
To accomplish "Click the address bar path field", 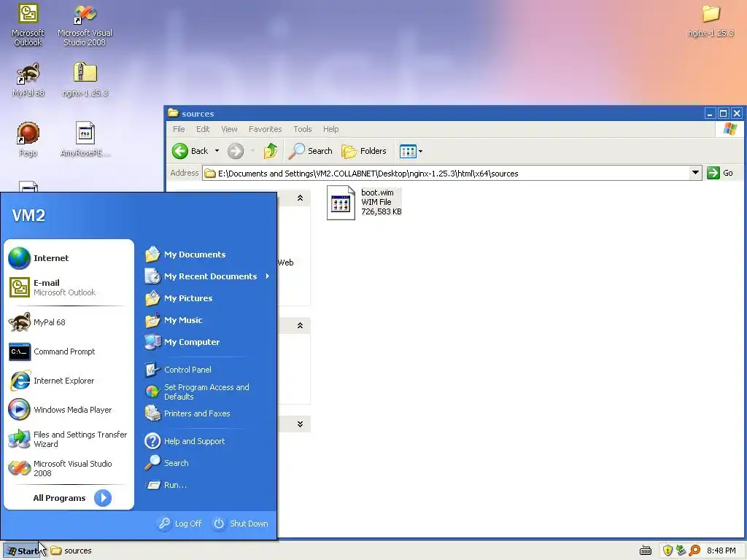I will coord(446,174).
